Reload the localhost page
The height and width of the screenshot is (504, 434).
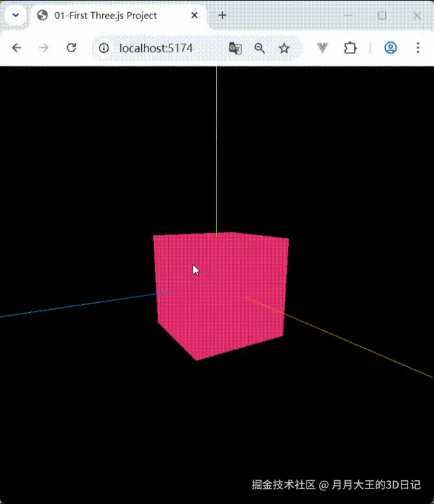71,48
